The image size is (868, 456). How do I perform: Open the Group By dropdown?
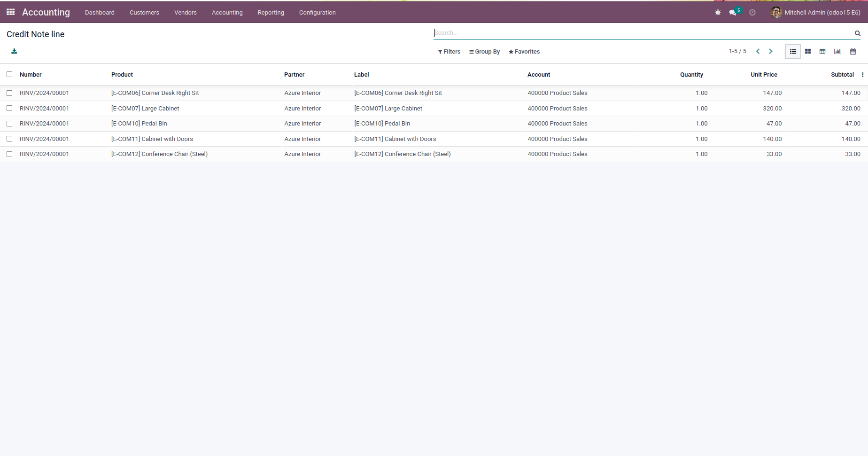point(484,52)
